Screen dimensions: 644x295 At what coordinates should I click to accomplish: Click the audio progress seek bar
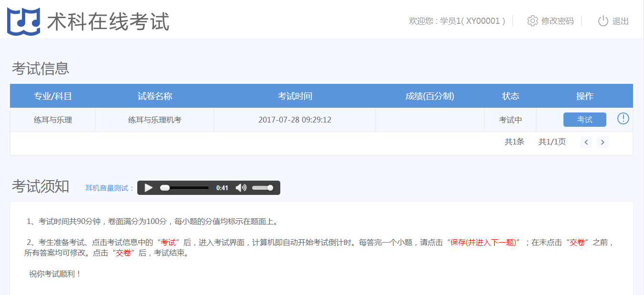pos(186,188)
